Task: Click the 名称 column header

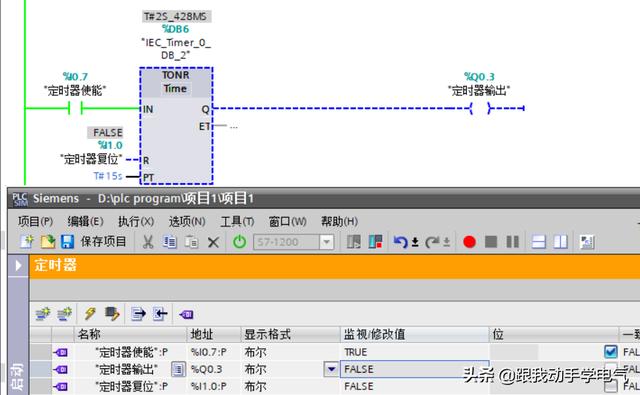Action: coord(130,334)
